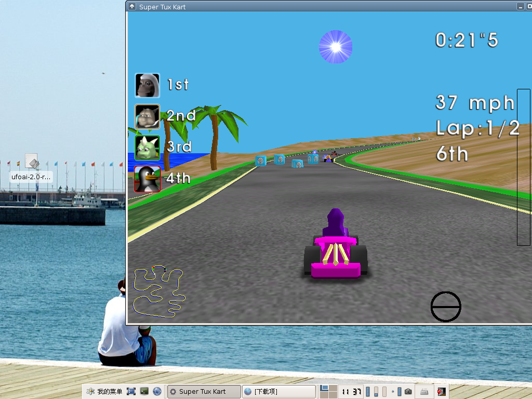Image resolution: width=532 pixels, height=399 pixels.
Task: Click the "1st" rank label
Action: tap(178, 85)
